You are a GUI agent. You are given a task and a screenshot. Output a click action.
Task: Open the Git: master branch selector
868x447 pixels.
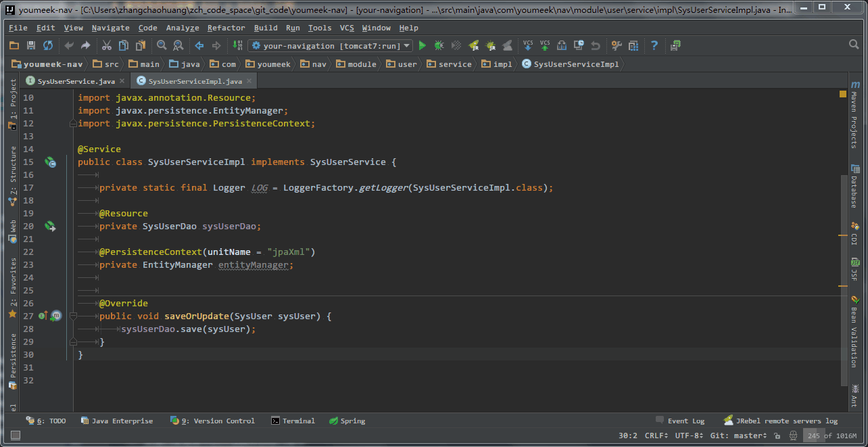738,436
